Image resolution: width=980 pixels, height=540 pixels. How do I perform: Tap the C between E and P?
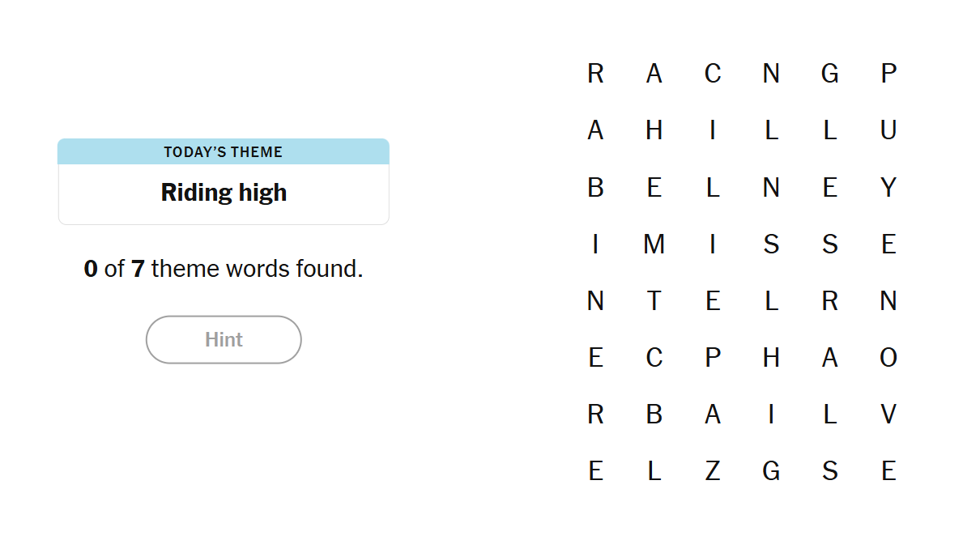coord(654,357)
